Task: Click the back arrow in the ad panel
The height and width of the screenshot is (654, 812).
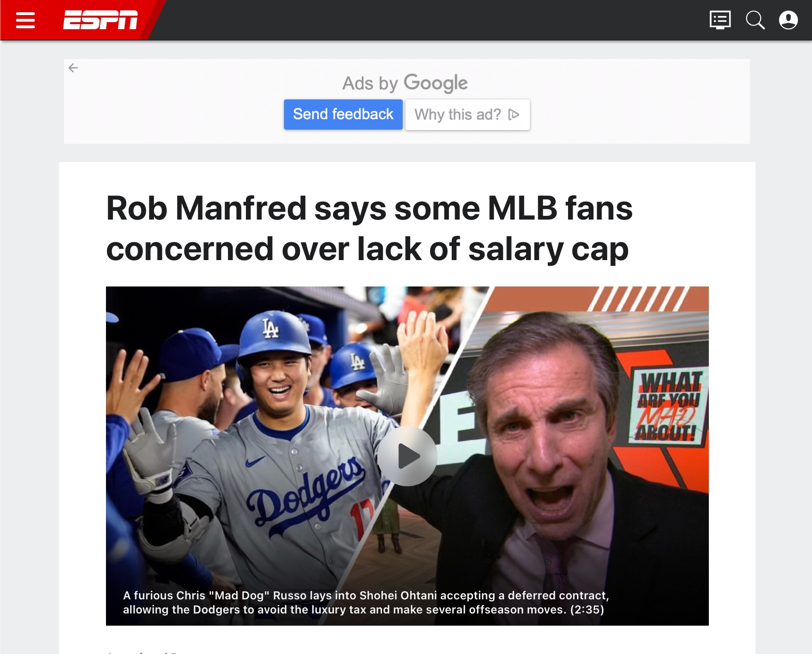Action: click(x=73, y=68)
